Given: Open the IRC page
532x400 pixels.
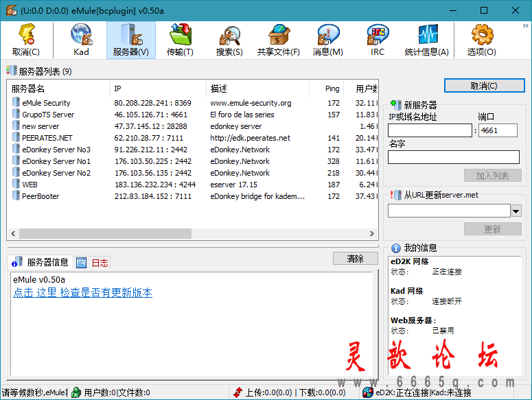Looking at the screenshot, I should (x=378, y=40).
